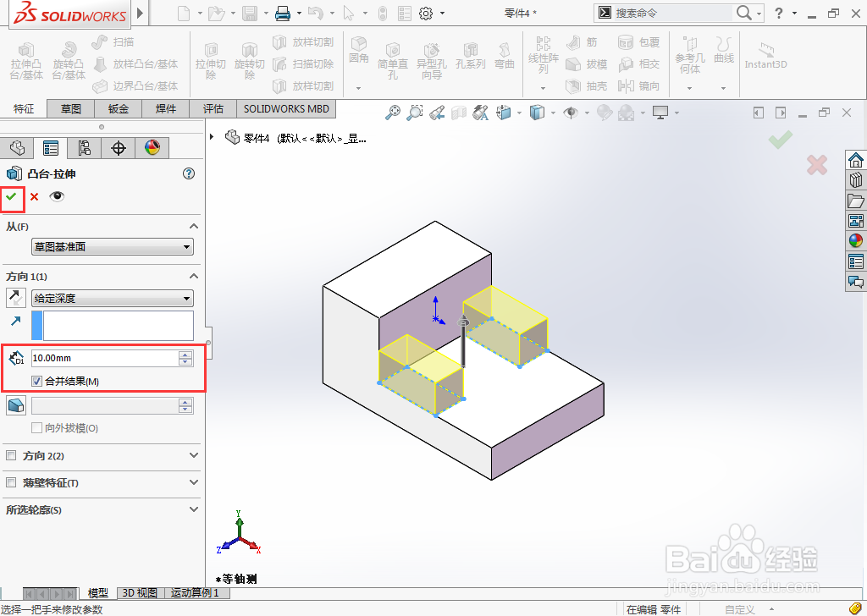Open Hide/Show Items eye icon
Screen dimensions: 867x616
tap(571, 113)
